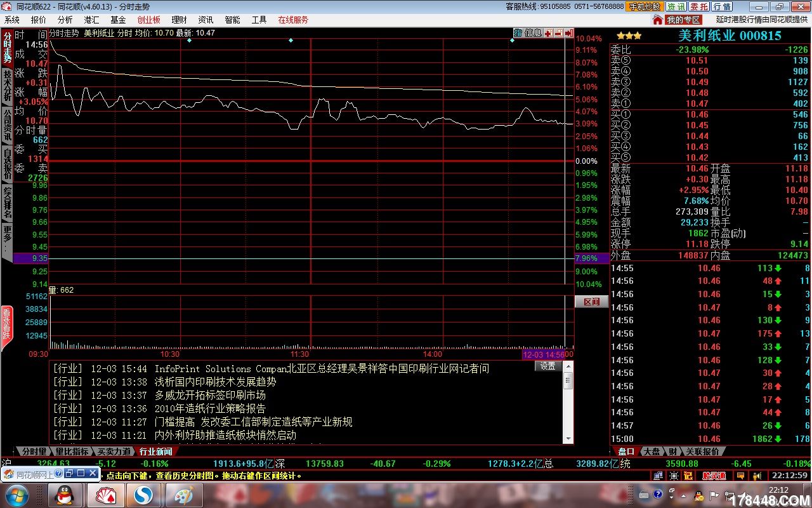Open the 系统 menu
Viewport: 812px width, 508px height.
(12, 20)
